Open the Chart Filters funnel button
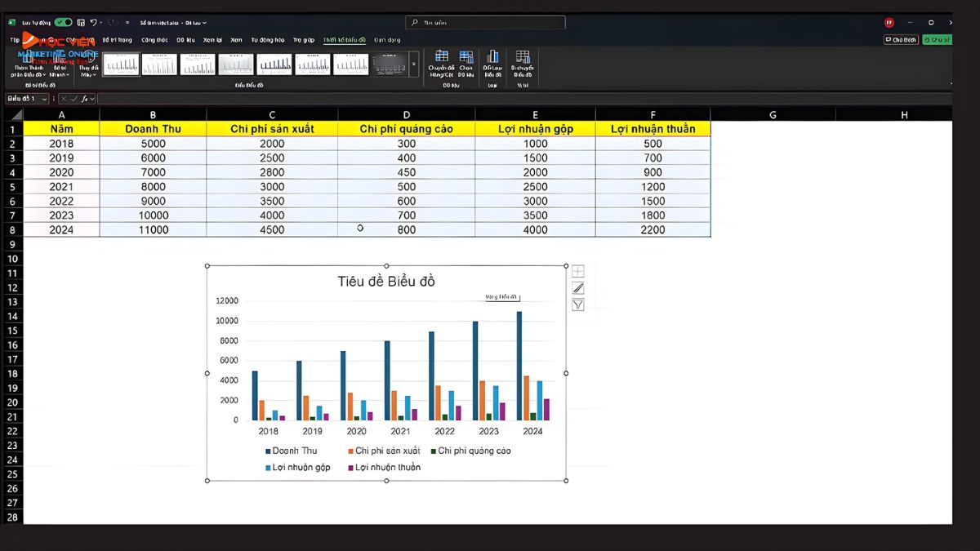 coord(577,304)
